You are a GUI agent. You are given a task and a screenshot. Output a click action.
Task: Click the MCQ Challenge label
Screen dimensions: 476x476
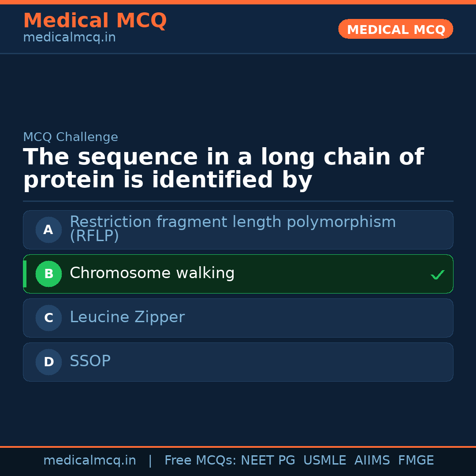[71, 137]
